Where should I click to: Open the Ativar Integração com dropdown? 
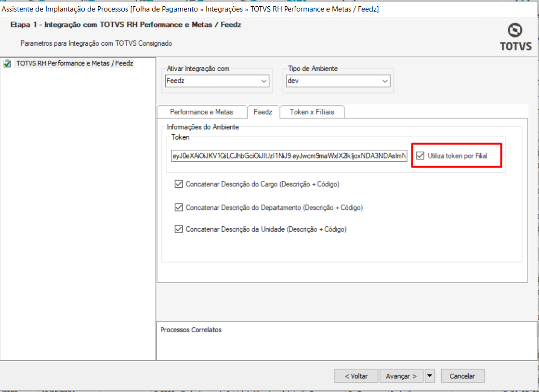pyautogui.click(x=217, y=81)
